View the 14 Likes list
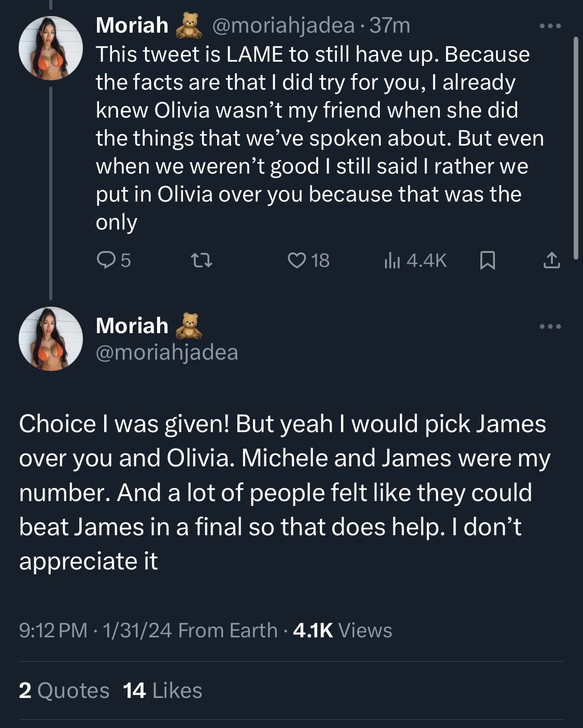Screen dimensions: 583x728 point(163,691)
